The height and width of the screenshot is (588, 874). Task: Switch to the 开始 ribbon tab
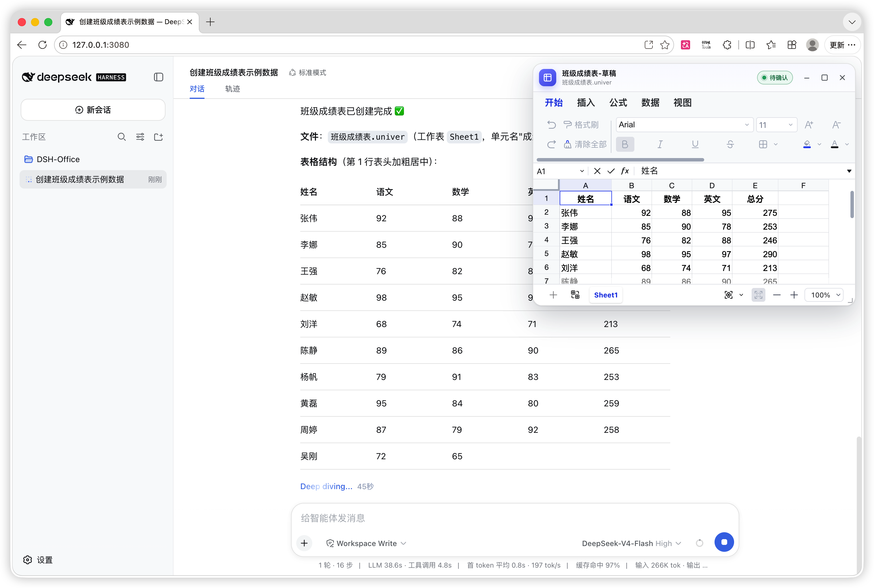coord(554,102)
